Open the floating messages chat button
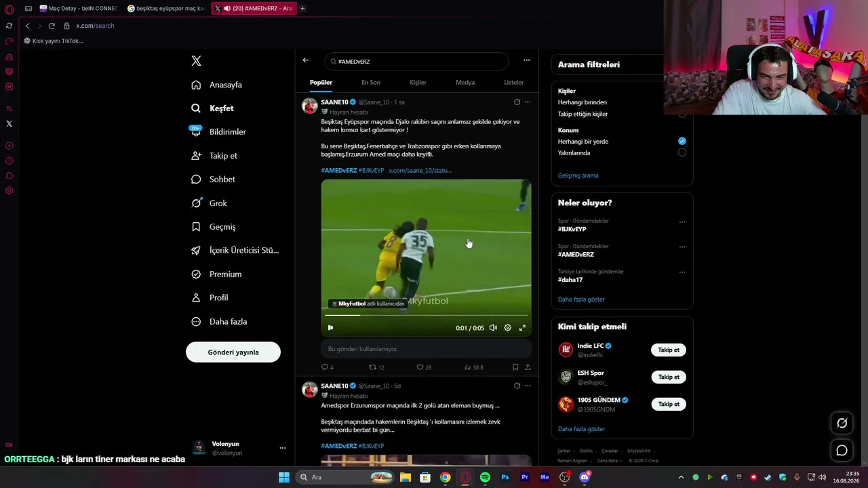This screenshot has height=488, width=868. (x=842, y=450)
